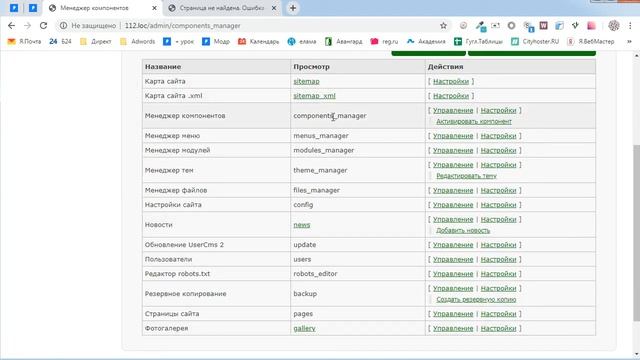Click the pink extension icon in the toolbar
This screenshot has width=640, height=360.
pyautogui.click(x=591, y=26)
